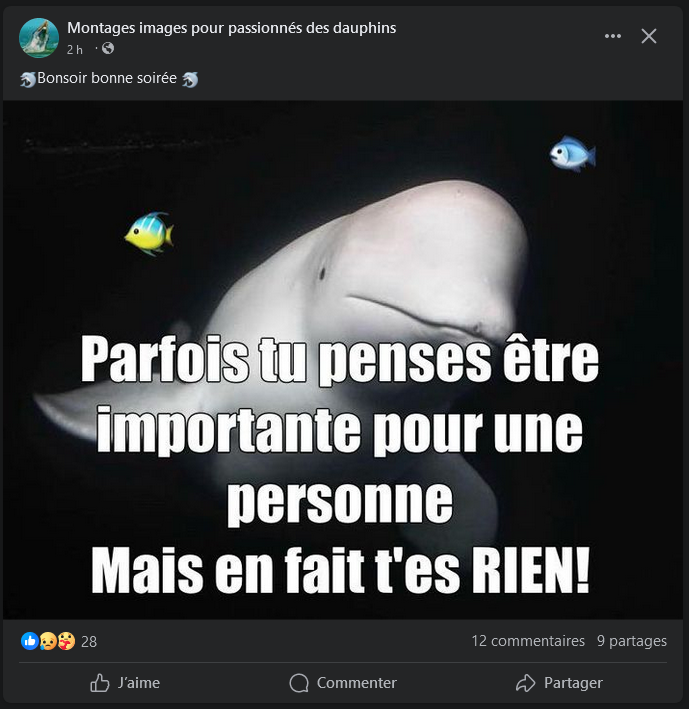Click the care hug reaction icon

click(x=66, y=641)
